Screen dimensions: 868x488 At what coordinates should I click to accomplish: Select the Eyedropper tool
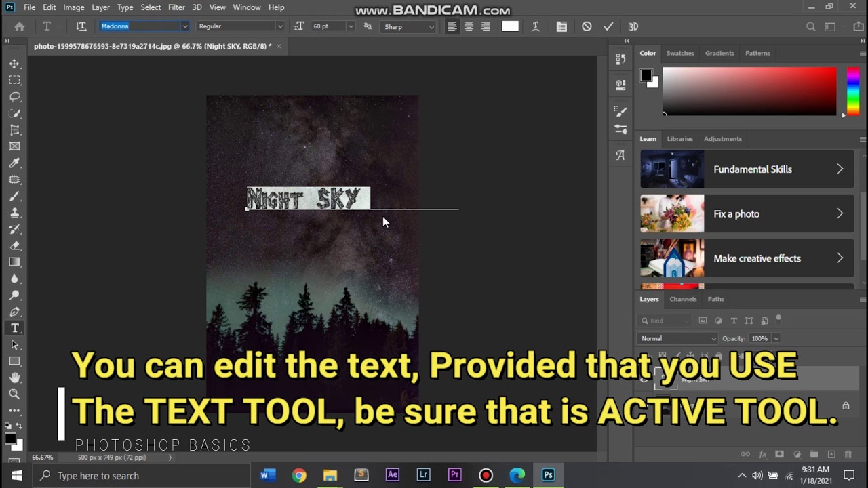pyautogui.click(x=14, y=163)
